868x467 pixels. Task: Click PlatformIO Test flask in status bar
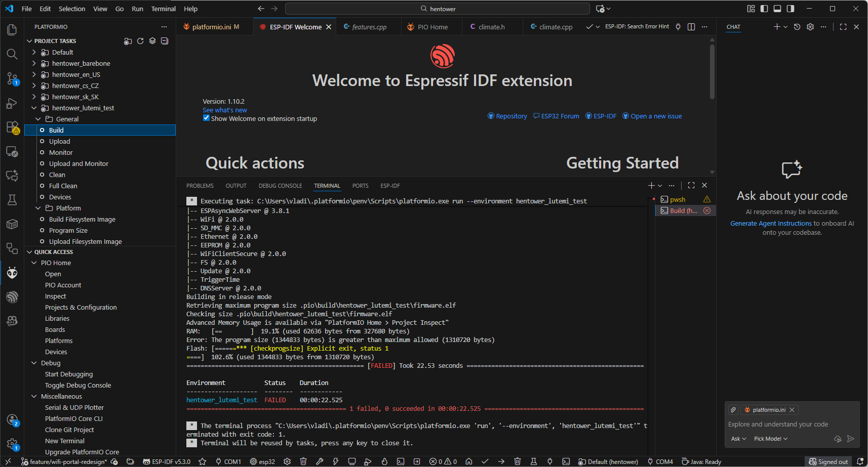click(x=534, y=461)
